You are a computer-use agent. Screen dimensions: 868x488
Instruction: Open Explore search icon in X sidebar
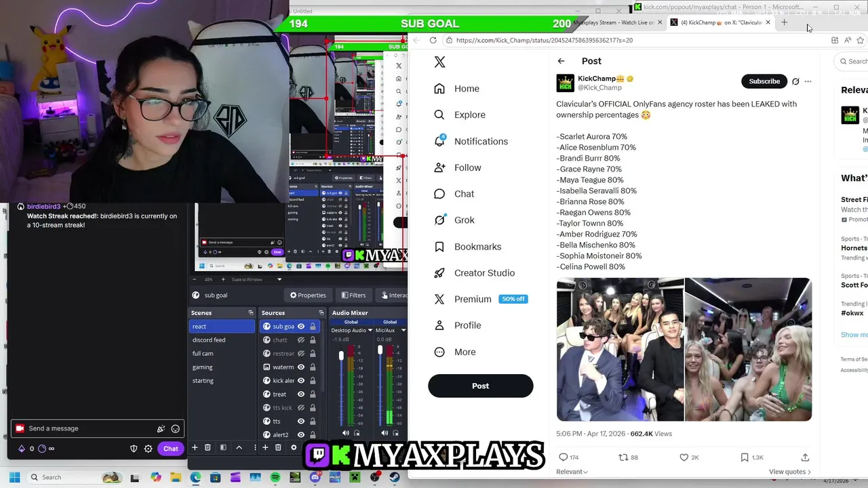click(439, 115)
